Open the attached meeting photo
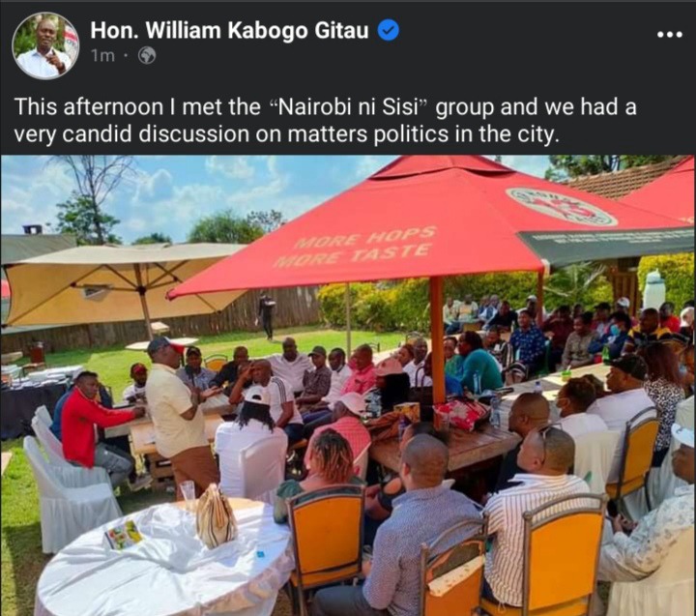The height and width of the screenshot is (616, 696). tap(348, 385)
